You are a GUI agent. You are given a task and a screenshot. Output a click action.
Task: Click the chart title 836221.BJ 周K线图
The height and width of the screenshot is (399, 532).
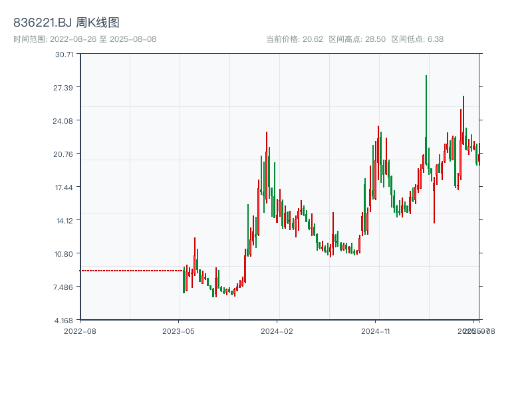coord(66,23)
